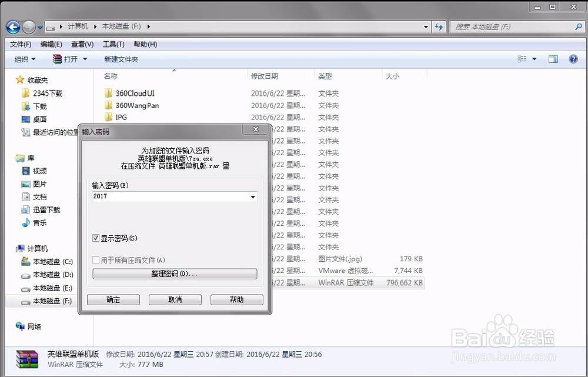Open the 组织 dropdown
Viewport: 588px width, 377px height.
click(x=25, y=59)
